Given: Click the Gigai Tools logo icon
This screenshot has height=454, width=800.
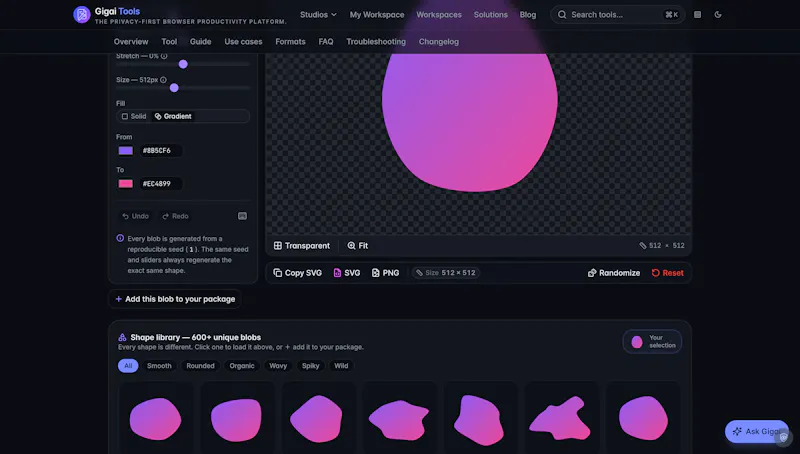Looking at the screenshot, I should pyautogui.click(x=82, y=15).
